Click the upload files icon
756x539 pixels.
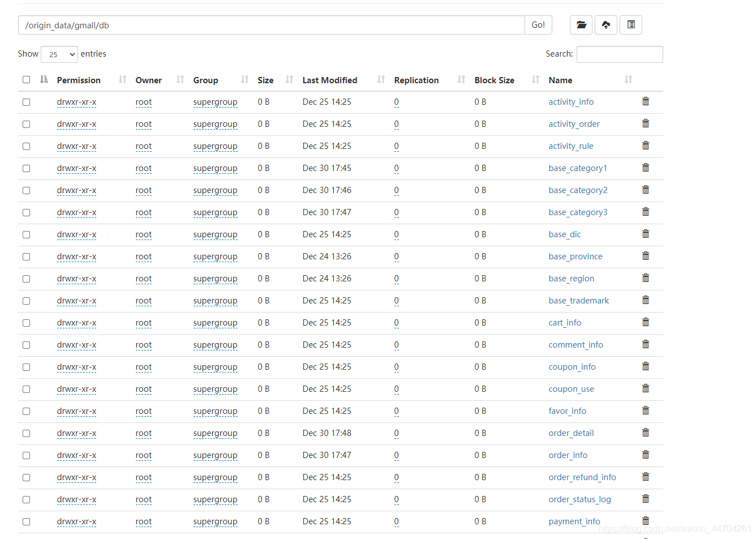click(x=606, y=25)
